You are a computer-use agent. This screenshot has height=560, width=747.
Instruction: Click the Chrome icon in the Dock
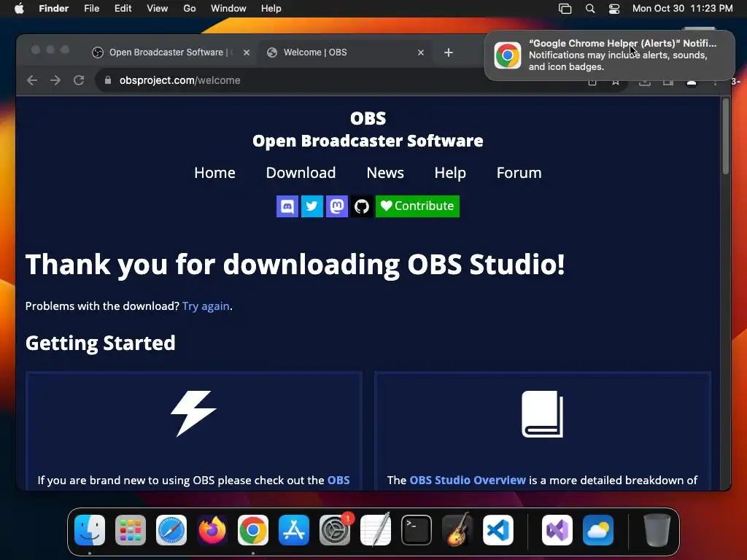253,530
